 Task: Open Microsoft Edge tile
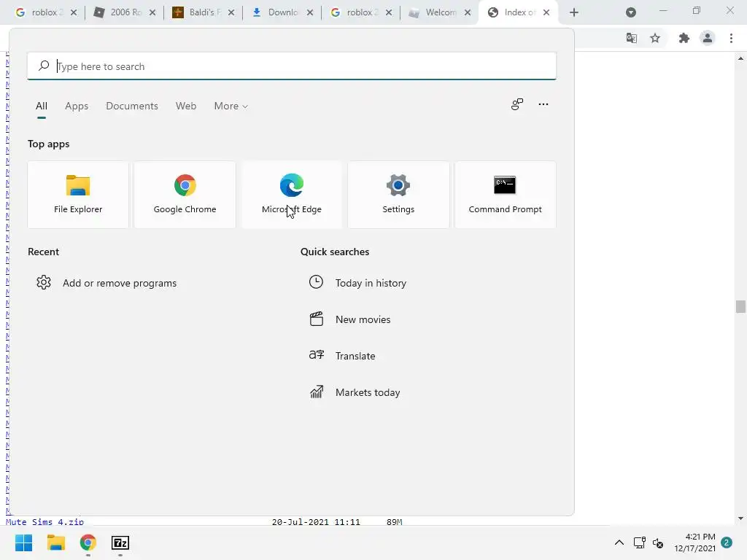pyautogui.click(x=292, y=195)
